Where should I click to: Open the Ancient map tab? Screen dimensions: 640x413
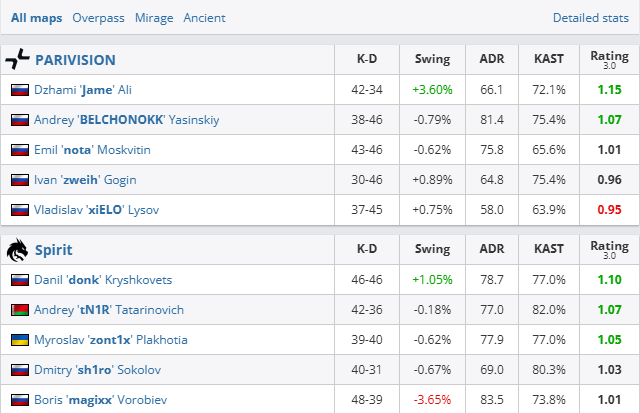(x=205, y=18)
